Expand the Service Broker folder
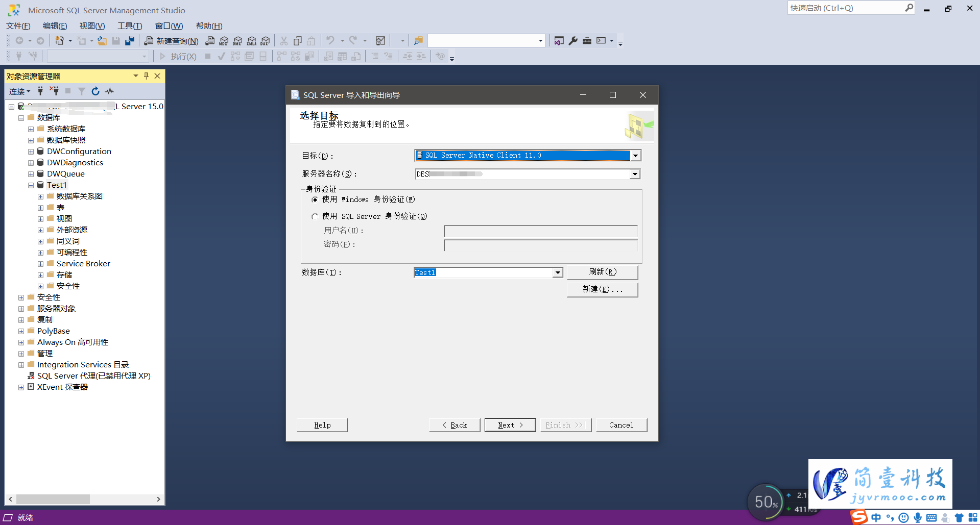The width and height of the screenshot is (980, 525). pyautogui.click(x=40, y=264)
